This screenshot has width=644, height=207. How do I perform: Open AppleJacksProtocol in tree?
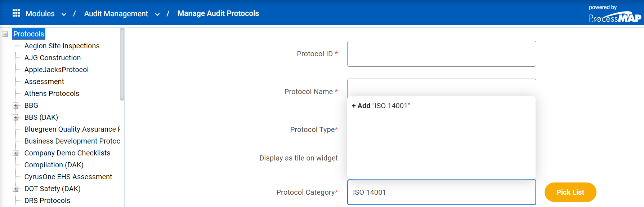click(x=57, y=70)
